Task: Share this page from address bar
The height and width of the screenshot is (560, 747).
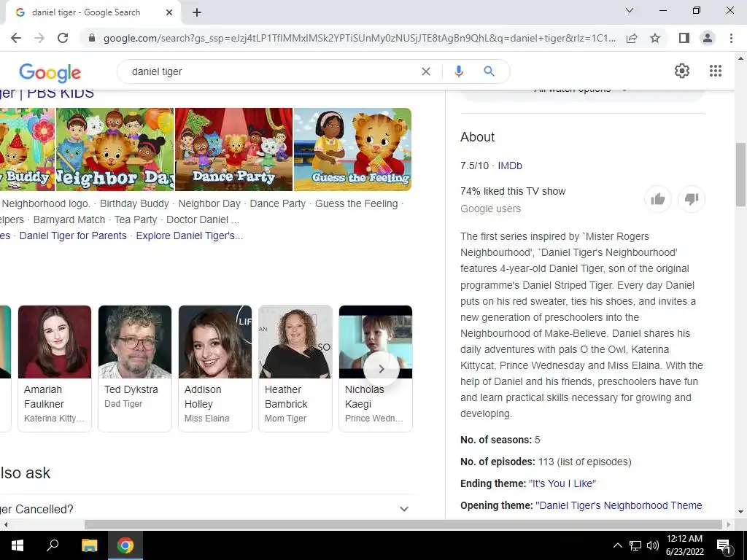Action: coord(632,38)
